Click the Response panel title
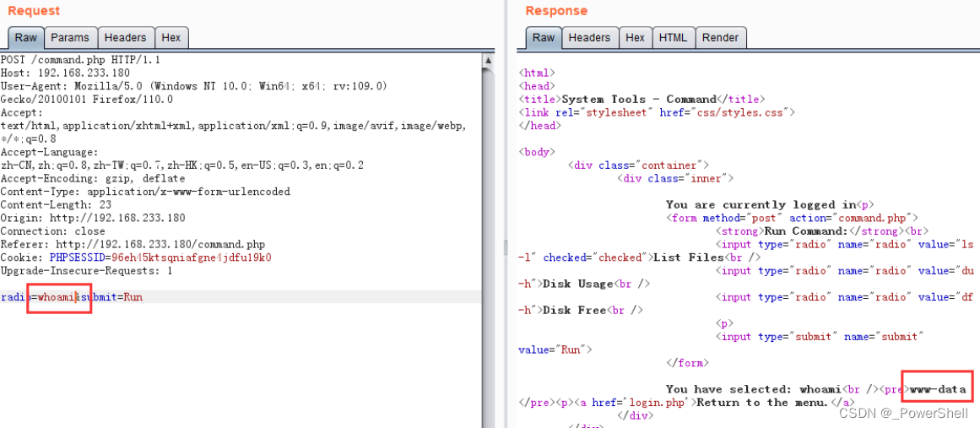Screen dimensions: 980x428 click(556, 11)
